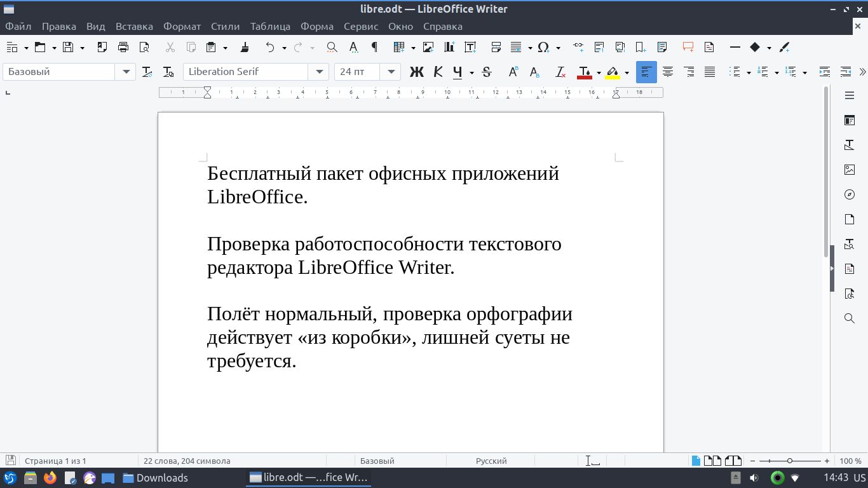Open the underline style dropdown arrow
Screen dimensions: 868x488
pos(471,72)
